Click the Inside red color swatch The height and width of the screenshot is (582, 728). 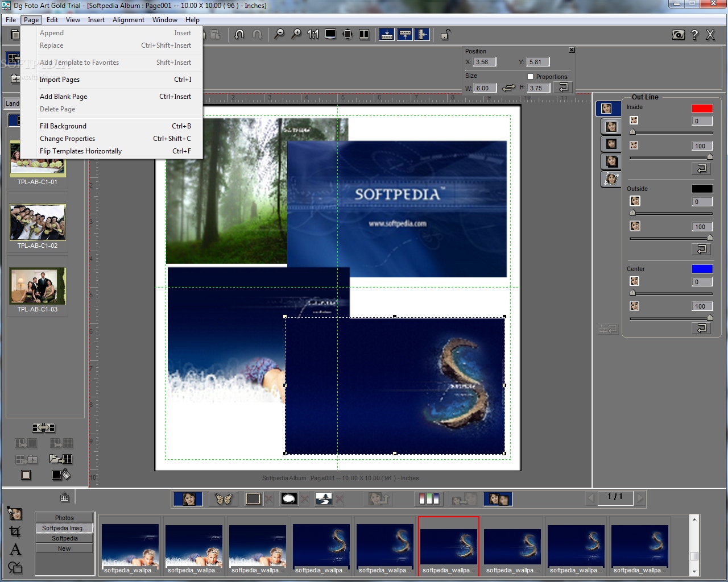(702, 109)
